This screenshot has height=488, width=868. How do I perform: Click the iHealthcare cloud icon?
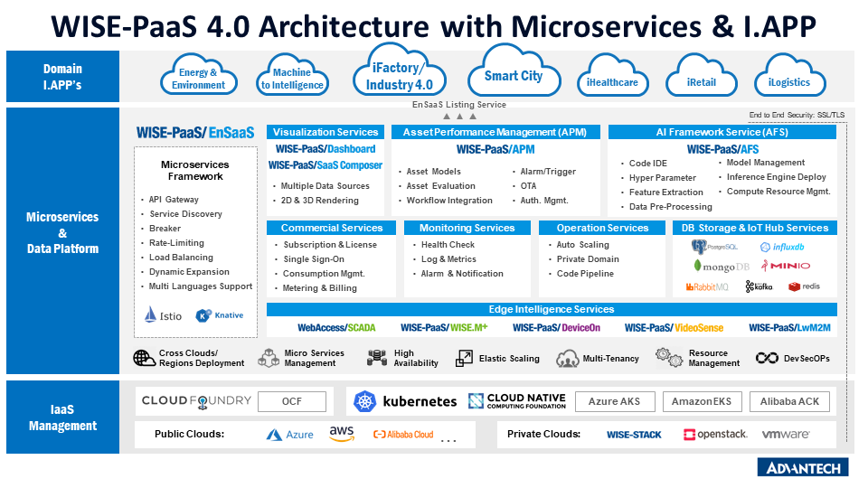(x=612, y=75)
